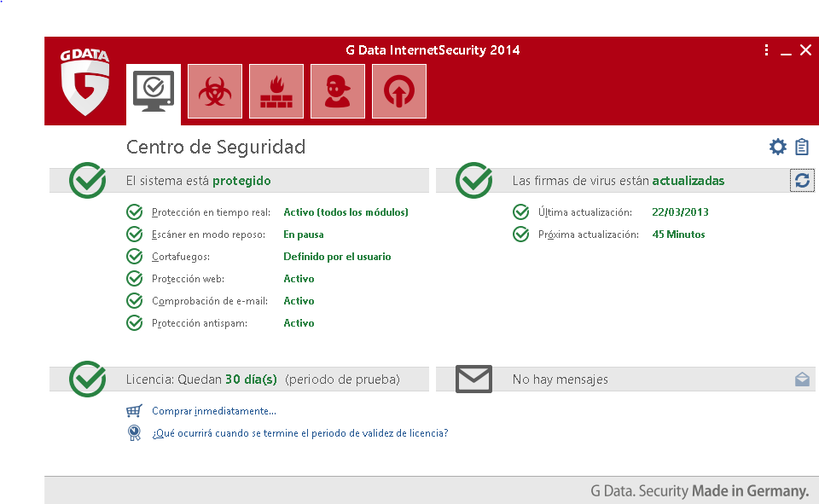
Task: Click checkmark beside Cortafuegos
Action: tap(135, 257)
